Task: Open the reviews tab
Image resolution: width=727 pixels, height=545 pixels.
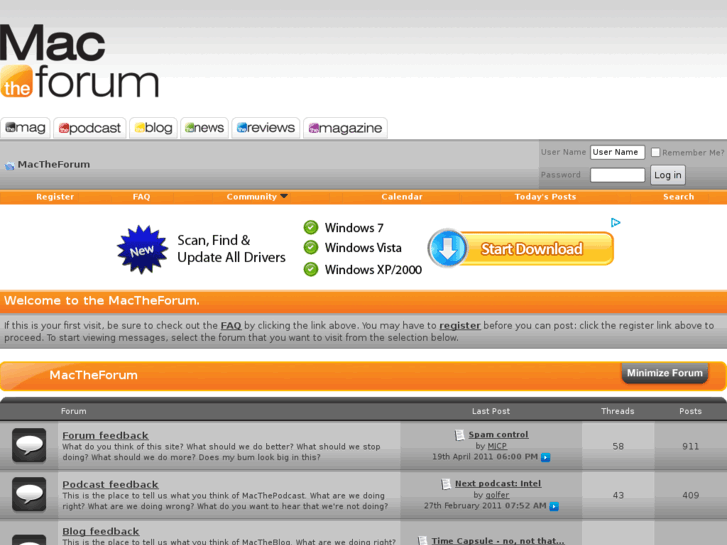Action: click(x=266, y=128)
